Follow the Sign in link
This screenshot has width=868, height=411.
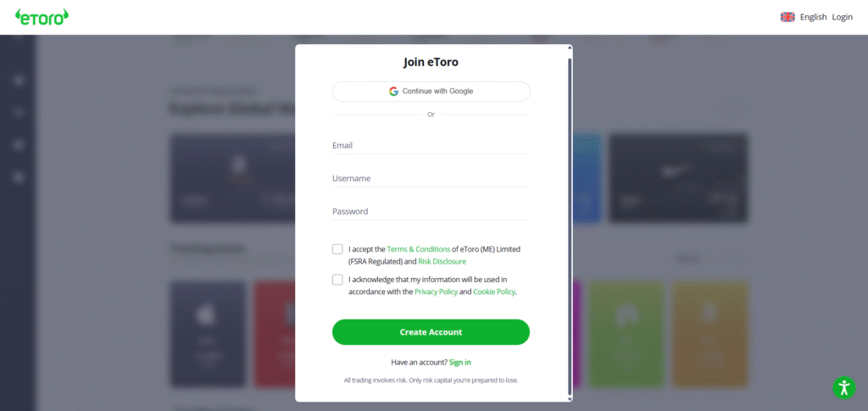coord(459,362)
